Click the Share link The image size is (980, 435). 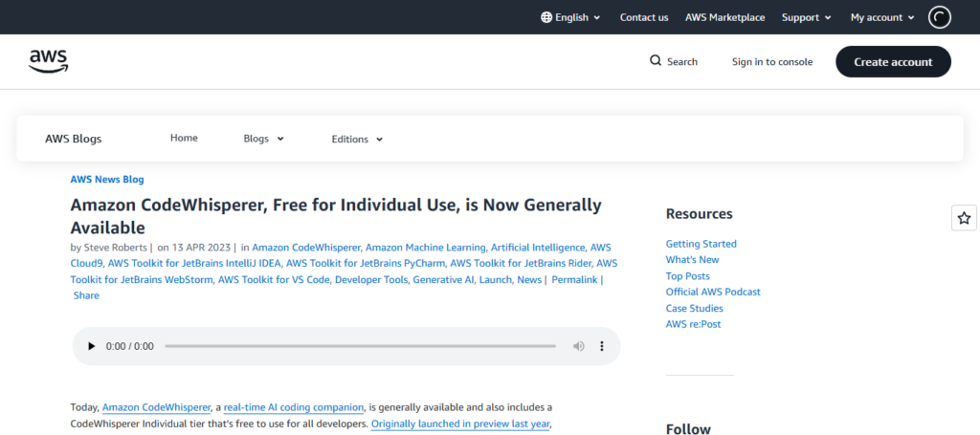tap(86, 295)
